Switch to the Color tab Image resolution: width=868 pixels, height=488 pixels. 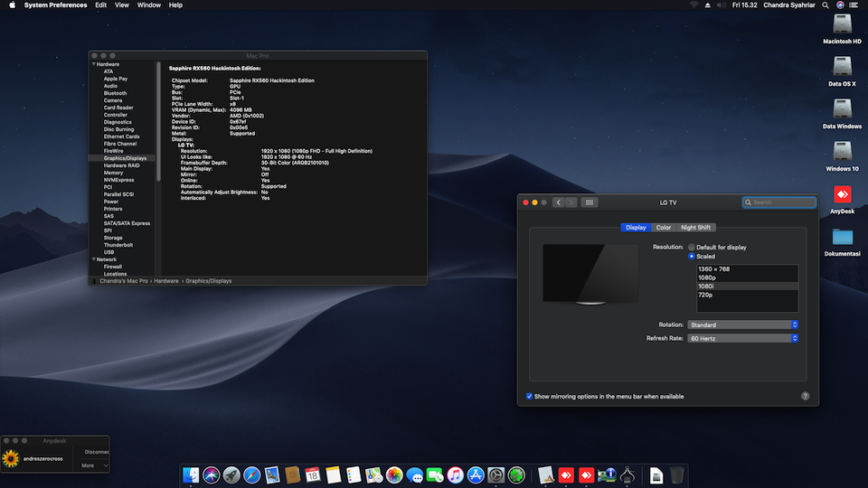(x=663, y=228)
